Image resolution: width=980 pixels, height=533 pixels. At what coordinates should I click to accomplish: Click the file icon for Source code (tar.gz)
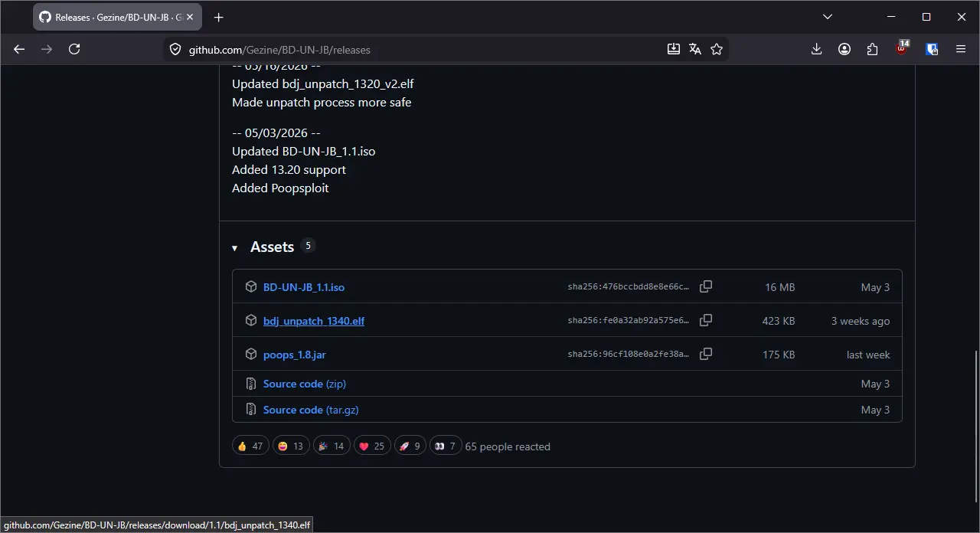click(251, 410)
